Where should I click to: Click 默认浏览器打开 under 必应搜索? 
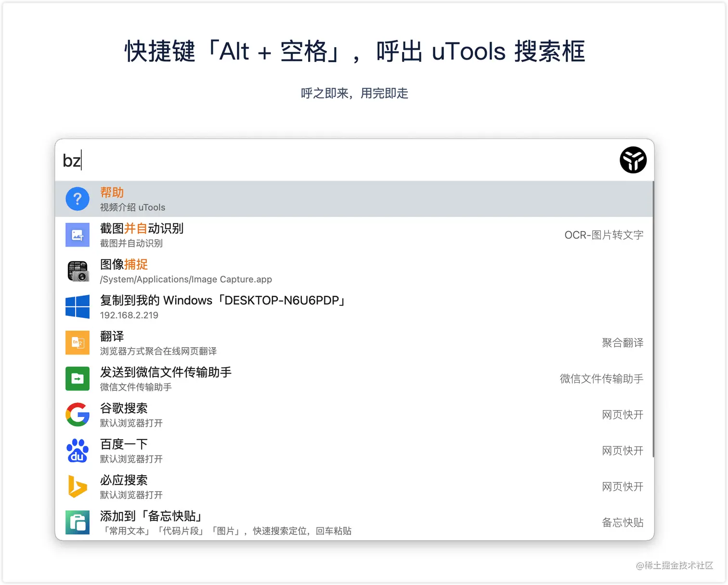(131, 495)
